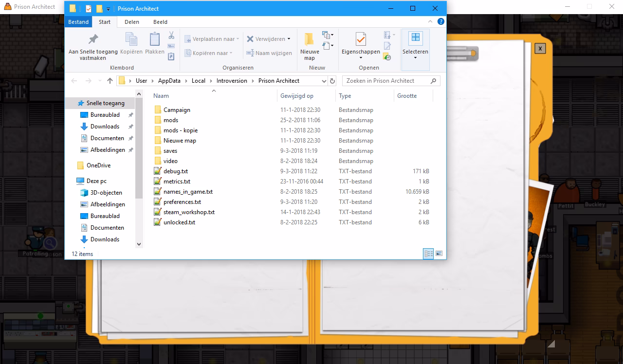This screenshot has height=364, width=623.
Task: Click the Local breadcrumb
Action: 199,81
